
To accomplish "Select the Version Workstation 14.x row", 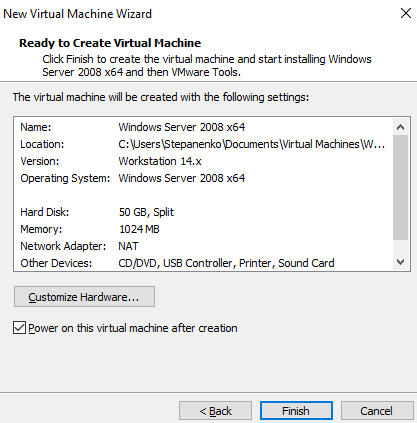I will [x=203, y=161].
